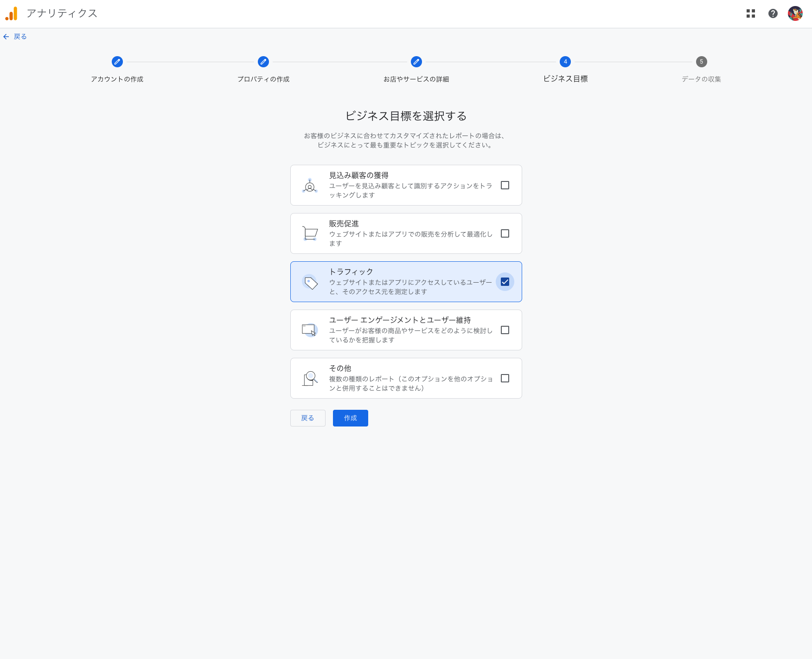Click the lead generation person icon
812x659 pixels.
click(310, 185)
